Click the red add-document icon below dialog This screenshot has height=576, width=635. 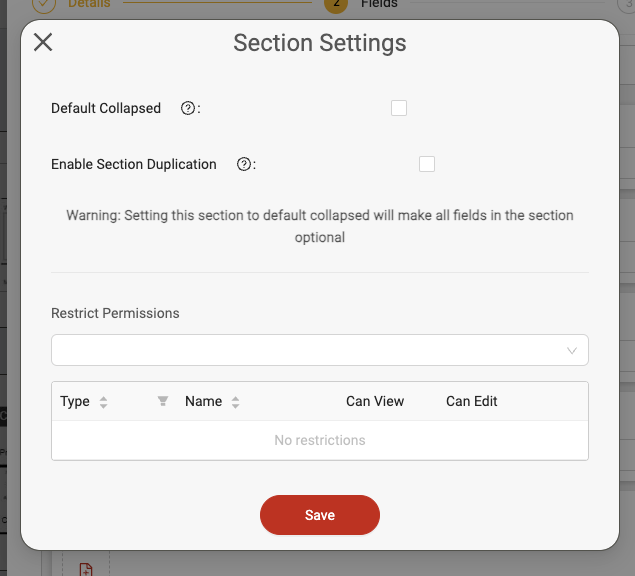pyautogui.click(x=86, y=569)
